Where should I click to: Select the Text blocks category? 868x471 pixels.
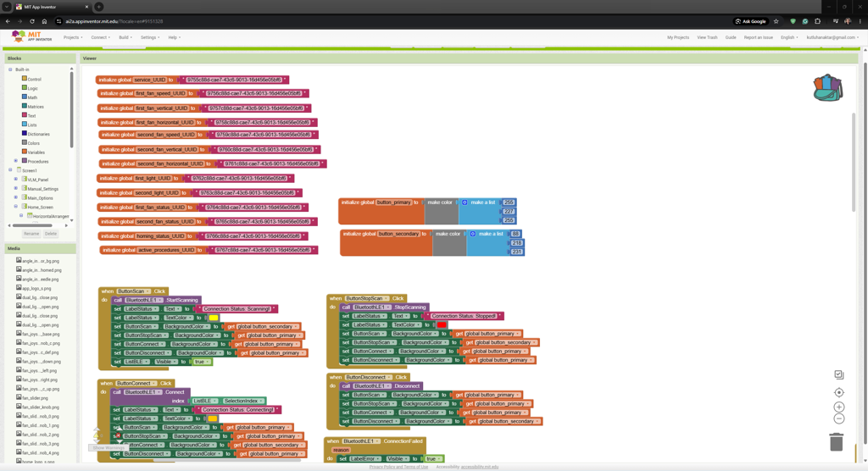click(29, 116)
